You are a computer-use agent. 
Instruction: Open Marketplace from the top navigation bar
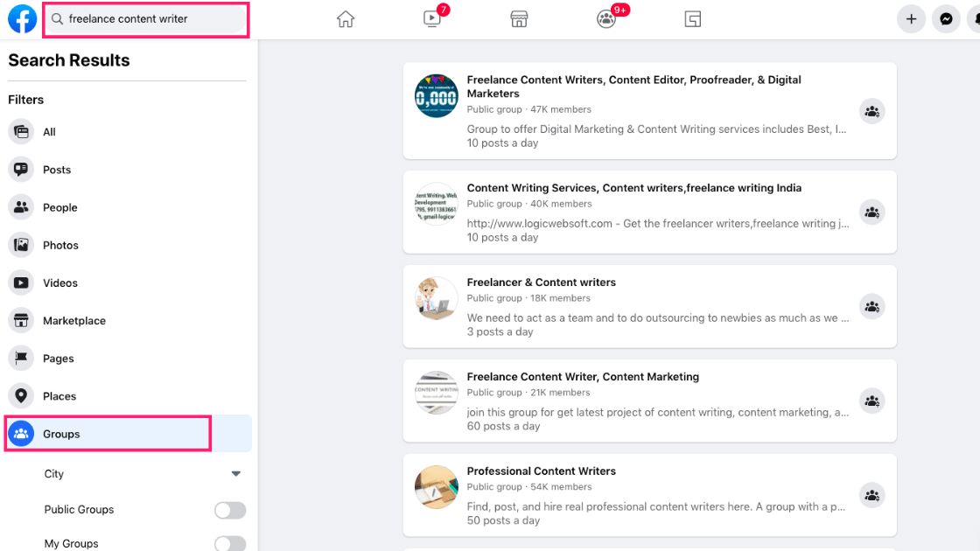click(x=519, y=18)
